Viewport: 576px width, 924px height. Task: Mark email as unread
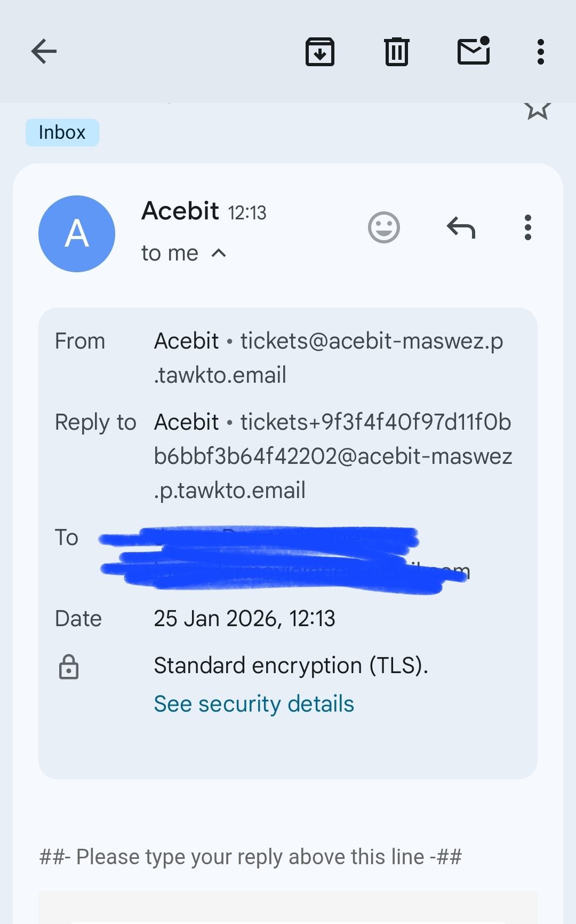pos(474,51)
